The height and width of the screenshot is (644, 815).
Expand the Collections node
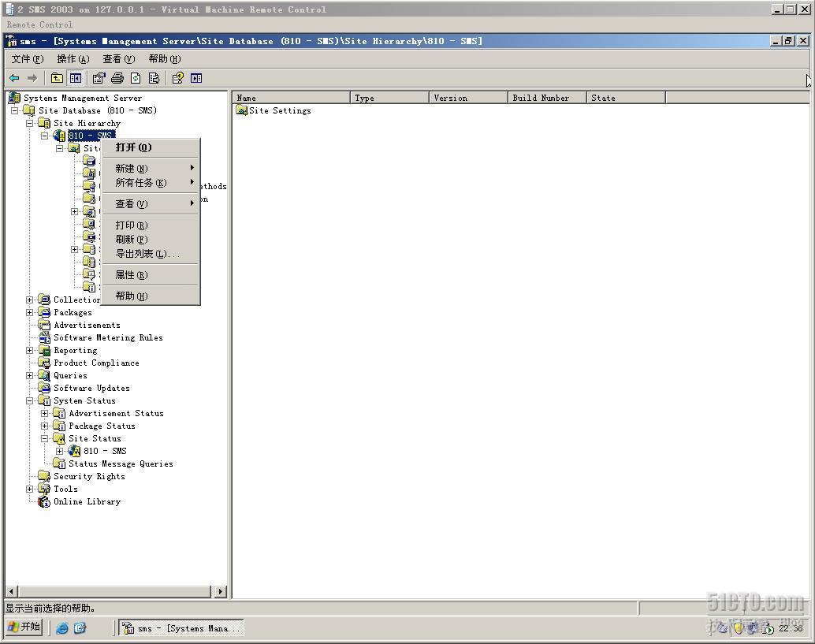(30, 300)
